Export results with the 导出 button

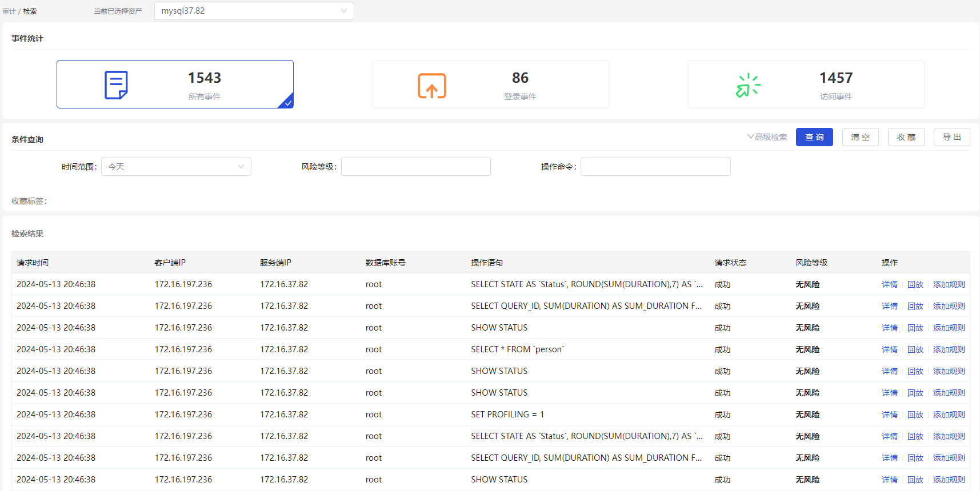coord(951,137)
